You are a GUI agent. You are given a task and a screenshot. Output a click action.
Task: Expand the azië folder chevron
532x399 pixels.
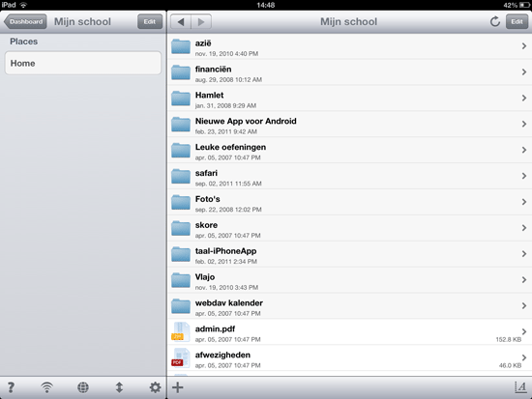coord(524,46)
